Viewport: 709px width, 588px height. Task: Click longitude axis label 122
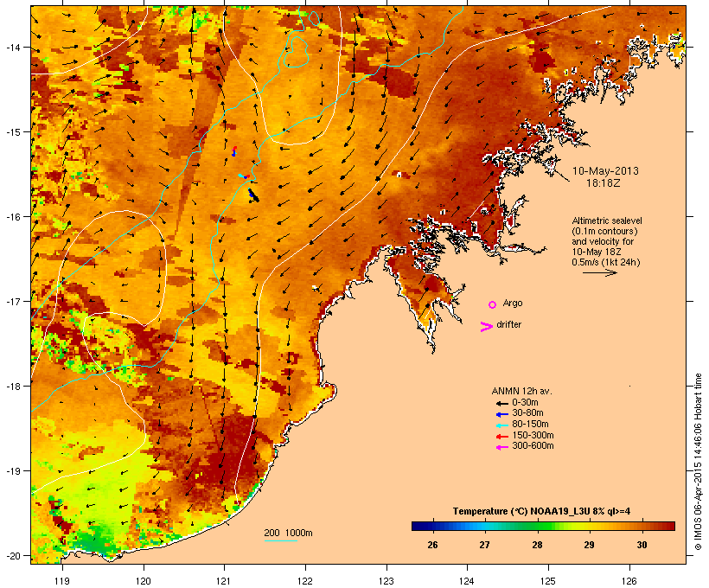click(305, 581)
